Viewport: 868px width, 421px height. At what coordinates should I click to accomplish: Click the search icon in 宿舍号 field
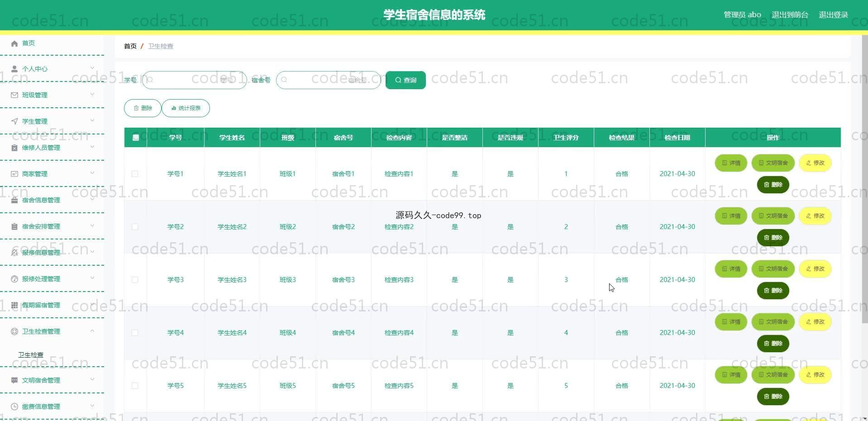(284, 80)
